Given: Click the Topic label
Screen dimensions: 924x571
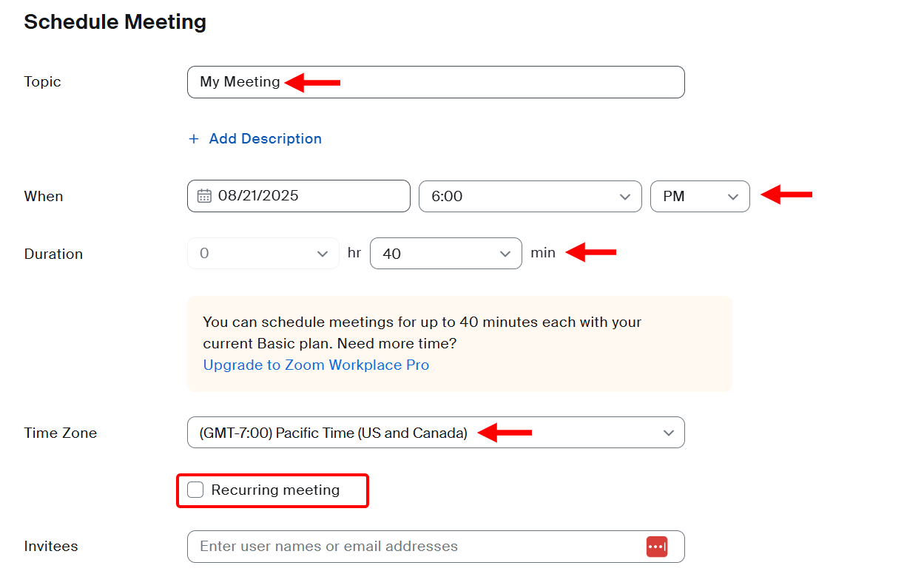Looking at the screenshot, I should click(42, 82).
